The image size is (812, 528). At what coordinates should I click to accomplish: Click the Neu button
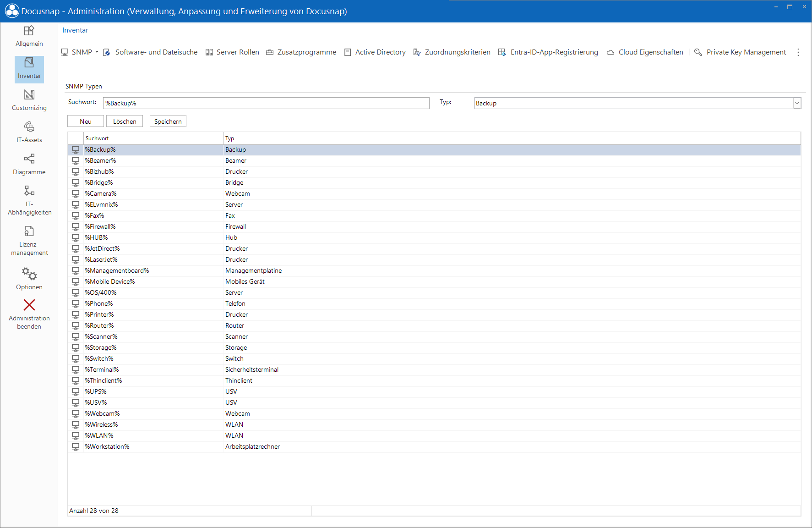click(x=86, y=121)
